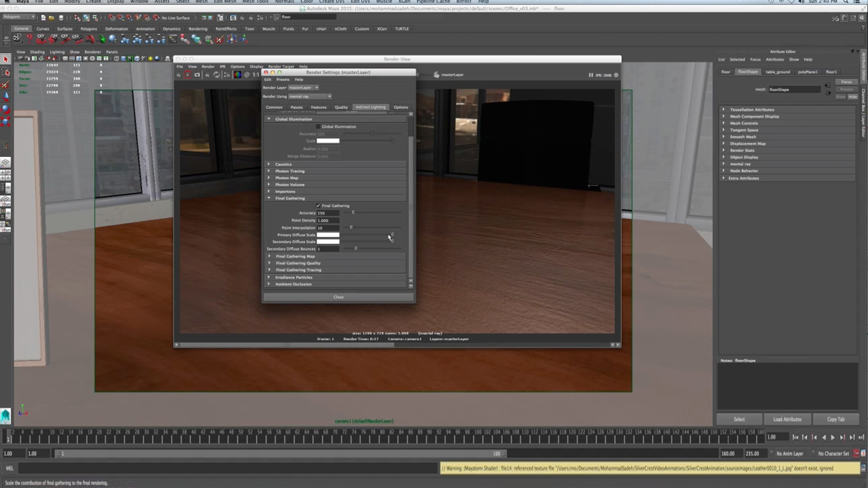Open the RGB channels display icon
This screenshot has width=868, height=488.
pyautogui.click(x=238, y=75)
